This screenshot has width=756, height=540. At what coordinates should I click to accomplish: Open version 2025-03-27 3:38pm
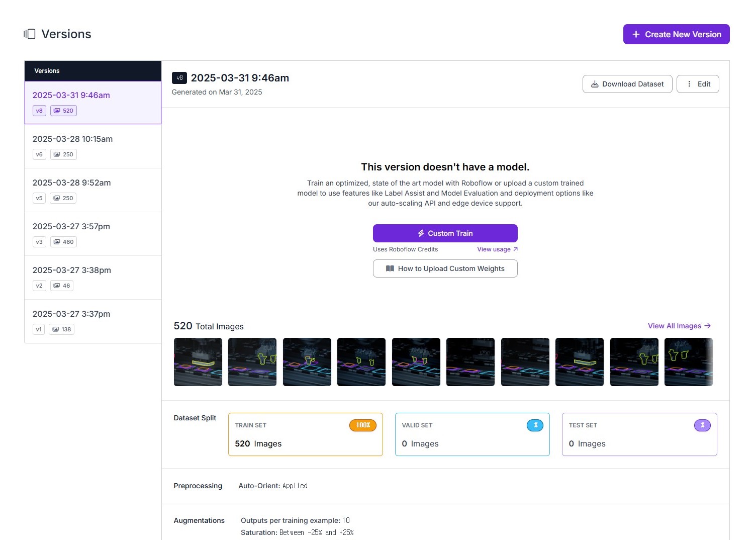(x=71, y=271)
